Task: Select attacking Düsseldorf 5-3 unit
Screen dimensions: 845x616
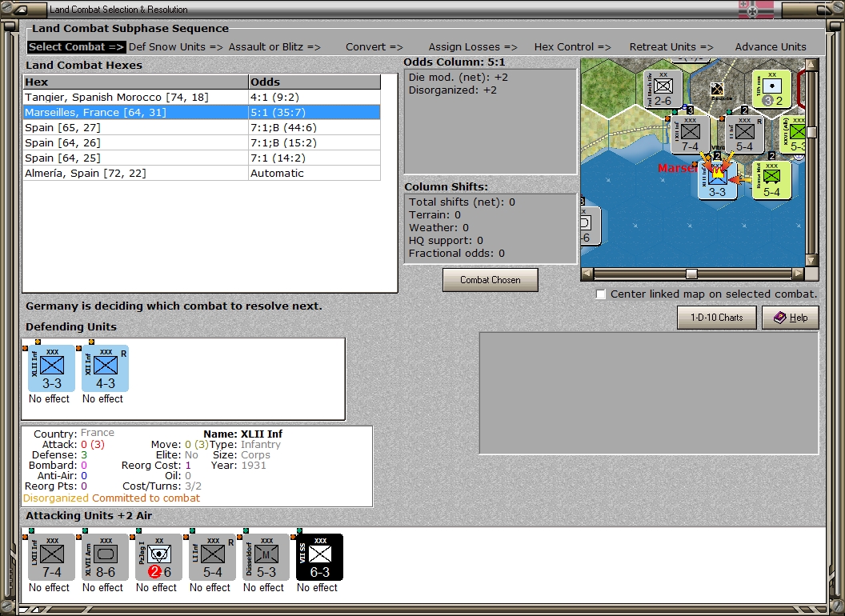Action: click(x=266, y=558)
